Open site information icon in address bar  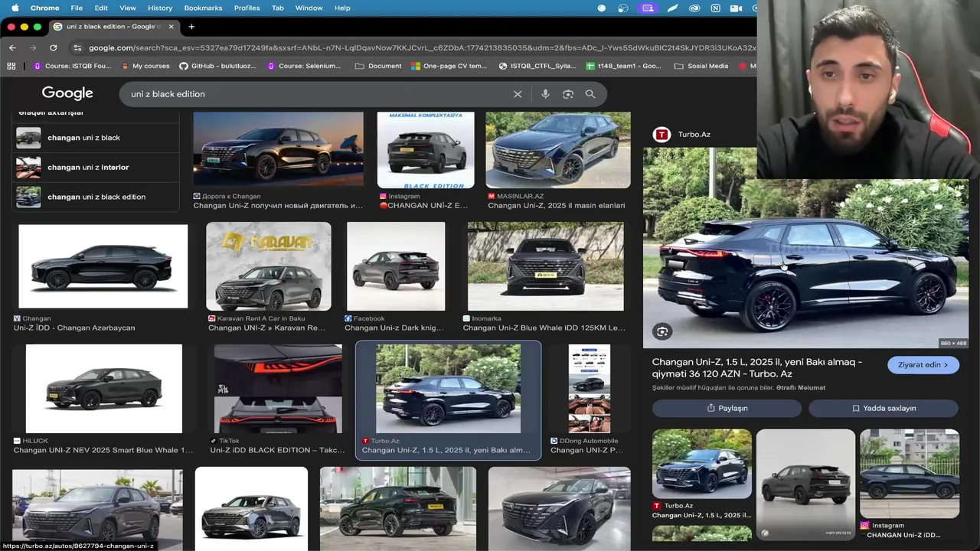(77, 47)
